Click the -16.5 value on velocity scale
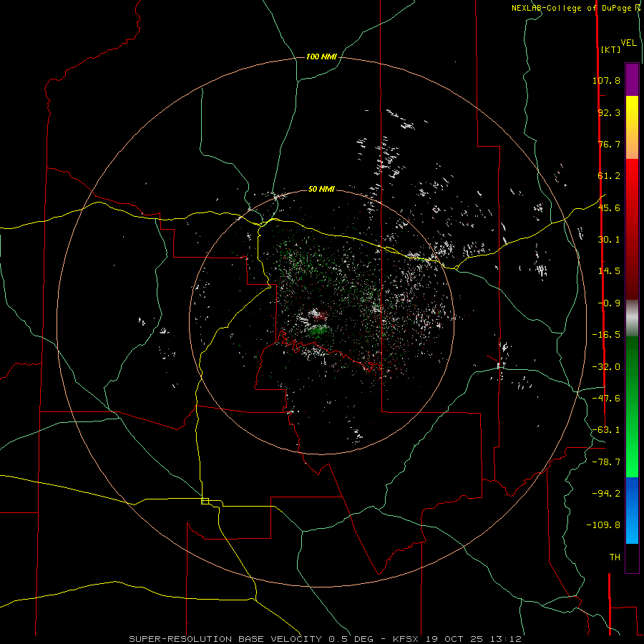 [606, 335]
